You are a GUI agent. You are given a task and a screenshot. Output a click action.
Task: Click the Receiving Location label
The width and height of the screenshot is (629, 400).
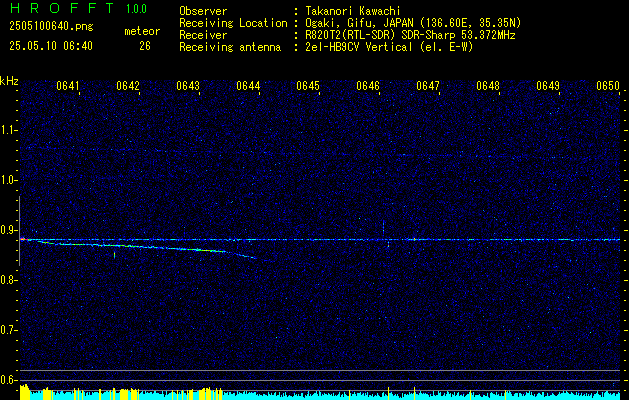(x=233, y=23)
